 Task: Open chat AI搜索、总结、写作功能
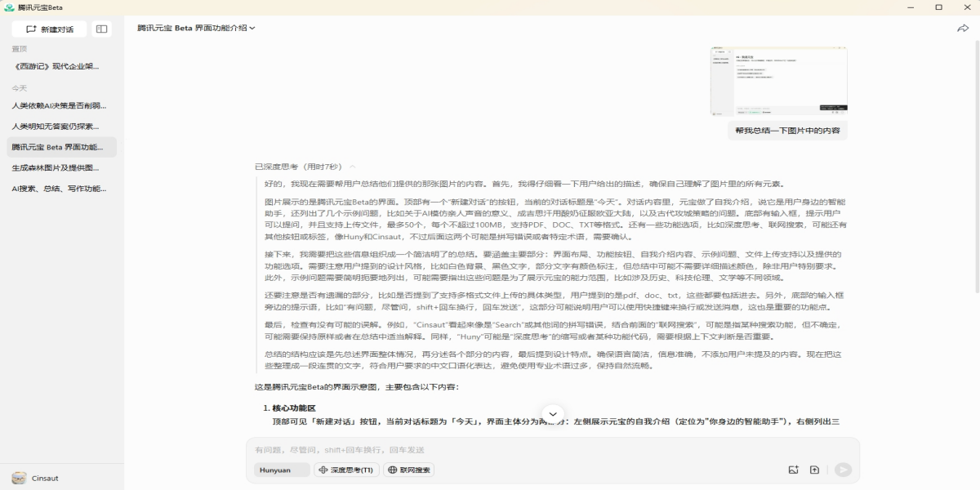click(59, 189)
